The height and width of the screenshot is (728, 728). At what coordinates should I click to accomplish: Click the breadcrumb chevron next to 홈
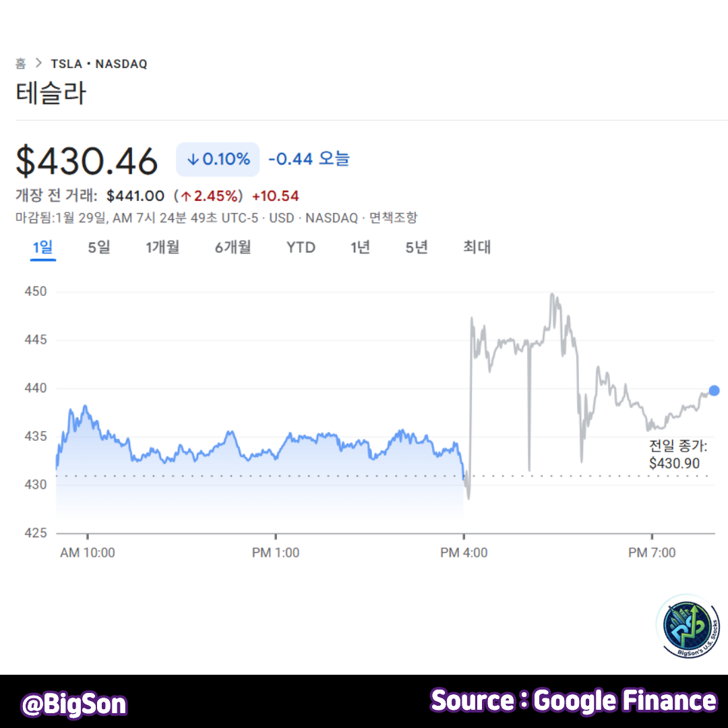39,63
